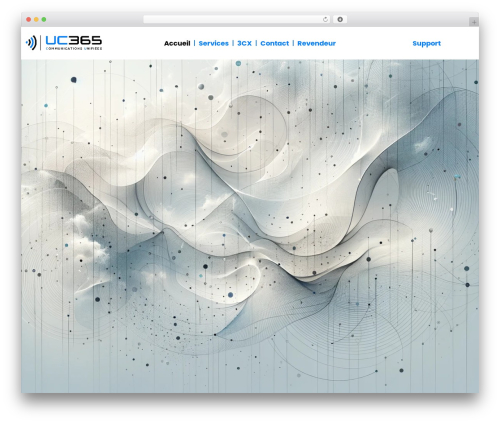
Task: Click the round download button beside address bar
Action: 340,20
